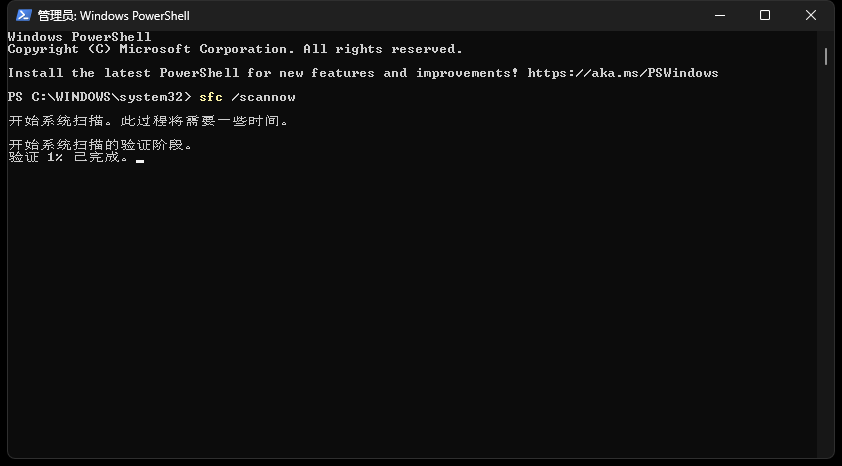842x466 pixels.
Task: Click the blinking terminal cursor
Action: 140,159
